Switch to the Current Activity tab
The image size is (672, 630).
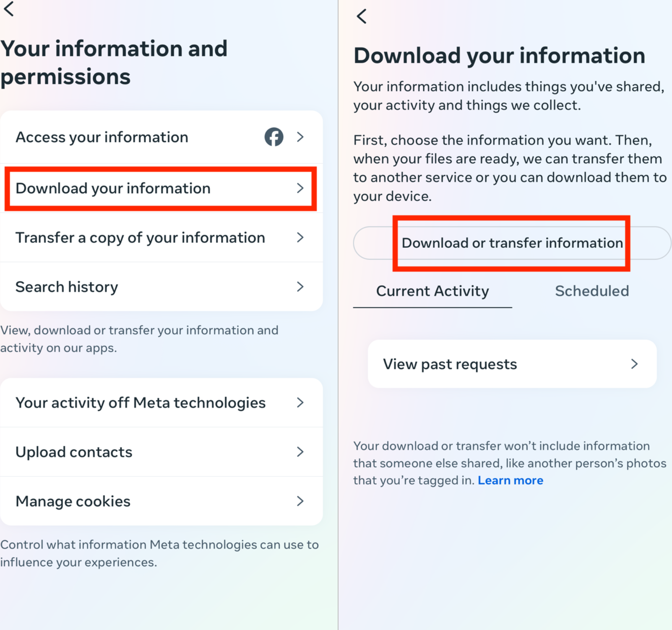click(x=432, y=291)
